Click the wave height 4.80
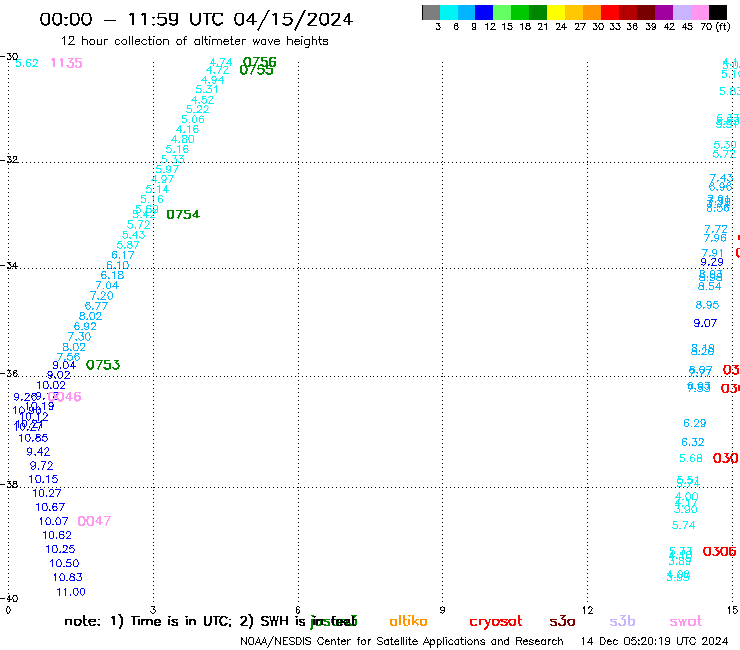 click(x=183, y=139)
